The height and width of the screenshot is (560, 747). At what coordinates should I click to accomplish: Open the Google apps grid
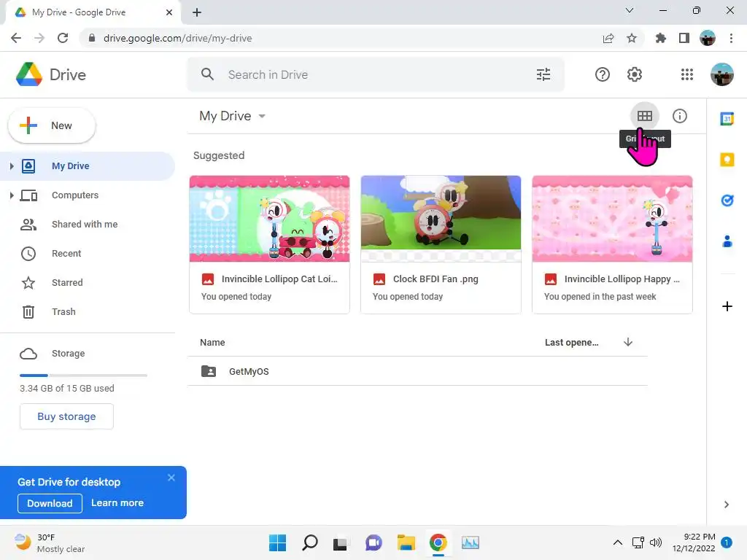point(687,74)
